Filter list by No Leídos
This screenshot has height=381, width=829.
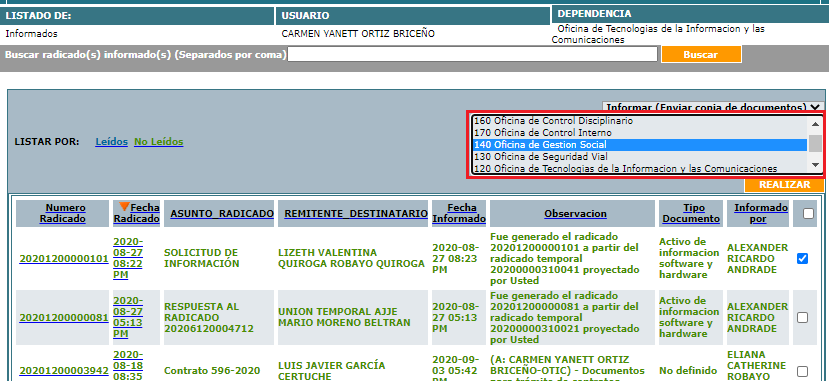[x=159, y=142]
